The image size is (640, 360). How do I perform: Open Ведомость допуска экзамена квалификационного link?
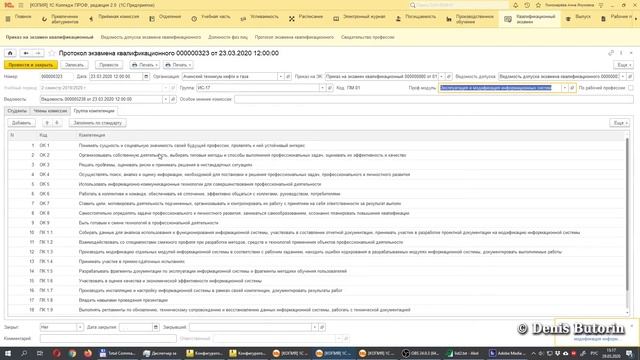(151, 37)
